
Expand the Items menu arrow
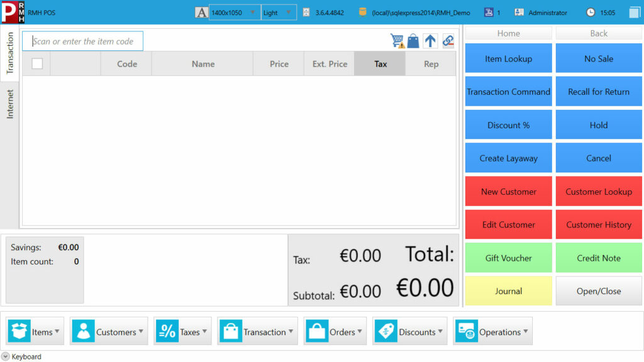coord(57,331)
